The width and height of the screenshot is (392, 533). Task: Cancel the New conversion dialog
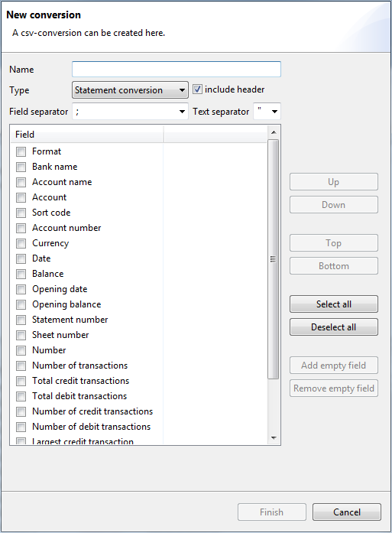pyautogui.click(x=346, y=512)
